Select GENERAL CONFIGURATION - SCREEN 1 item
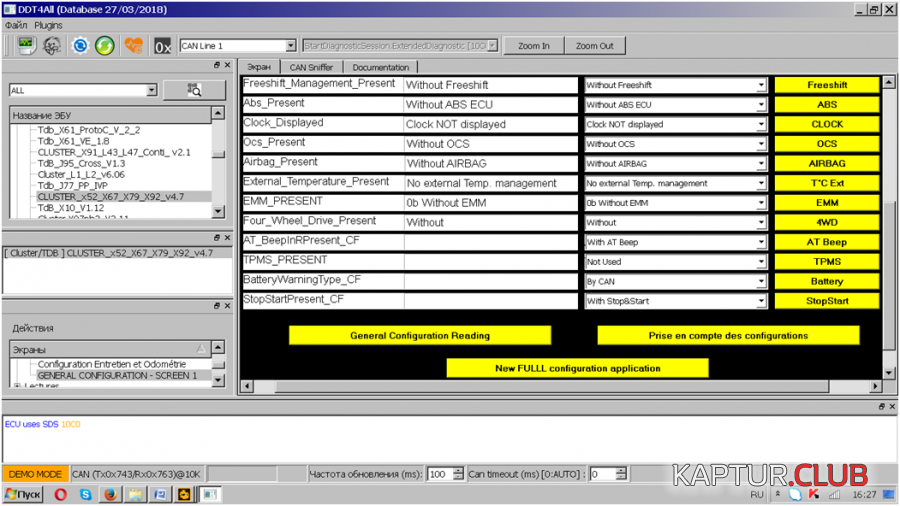900x506 pixels. pyautogui.click(x=117, y=375)
